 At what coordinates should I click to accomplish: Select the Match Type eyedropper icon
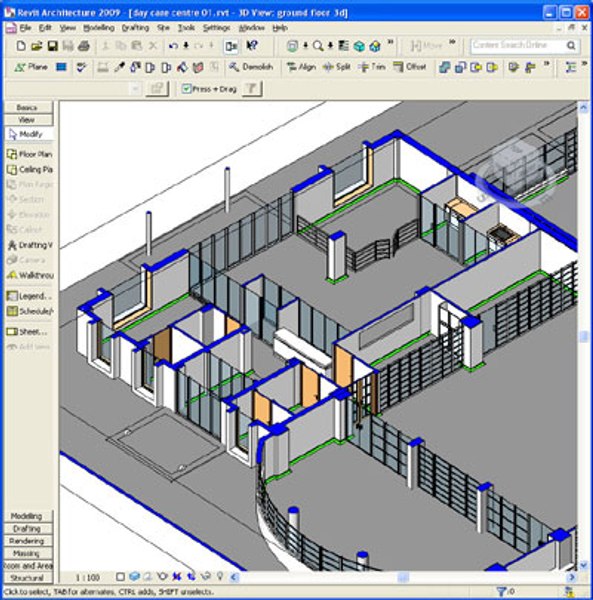point(119,67)
